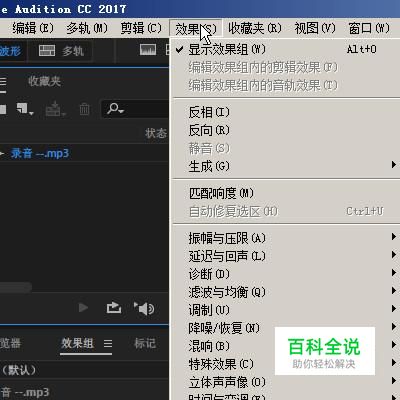The image size is (400, 400).
Task: Click the file search field
Action: coord(135,109)
